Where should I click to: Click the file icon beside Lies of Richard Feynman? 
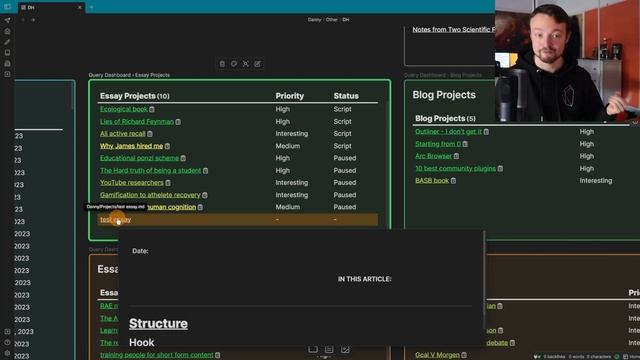pyautogui.click(x=178, y=122)
